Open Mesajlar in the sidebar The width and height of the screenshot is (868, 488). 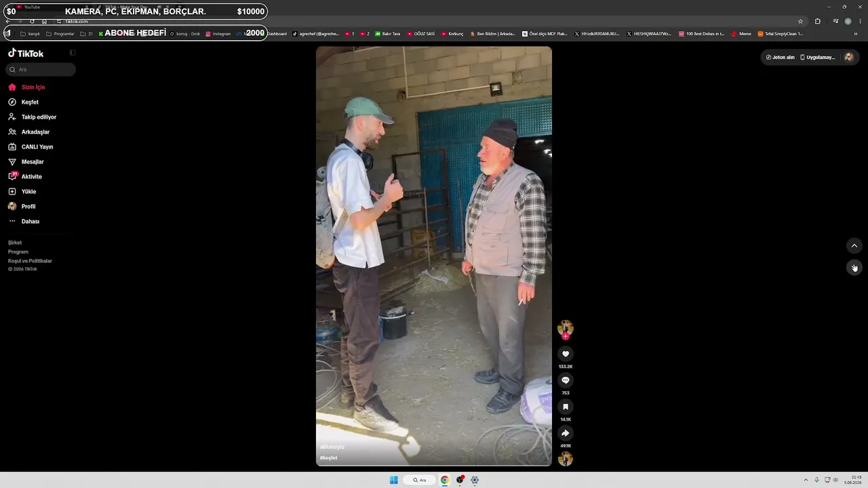[x=26, y=162]
